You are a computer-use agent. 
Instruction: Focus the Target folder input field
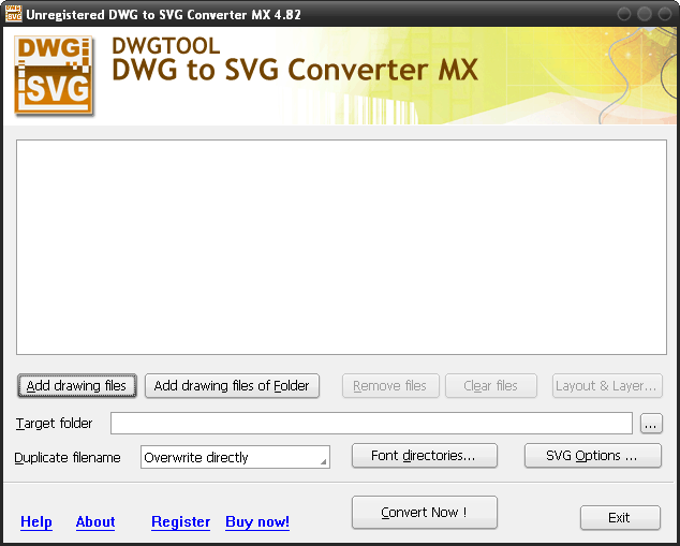pyautogui.click(x=371, y=423)
